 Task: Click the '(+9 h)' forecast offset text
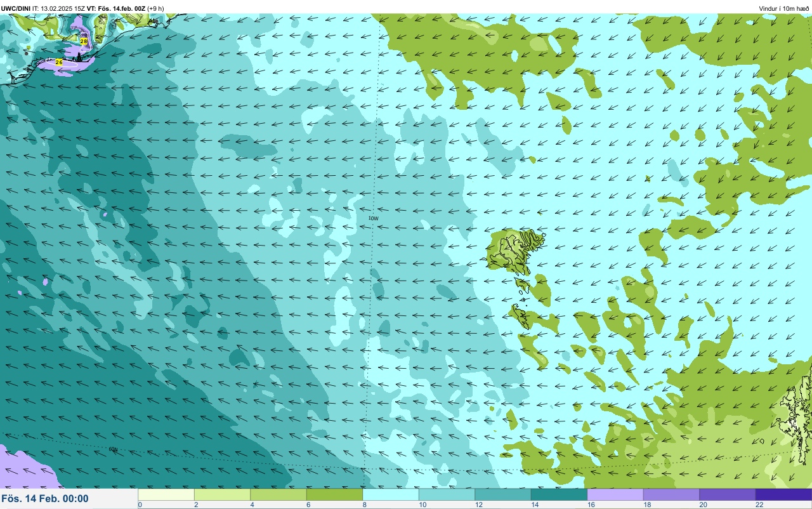point(155,8)
